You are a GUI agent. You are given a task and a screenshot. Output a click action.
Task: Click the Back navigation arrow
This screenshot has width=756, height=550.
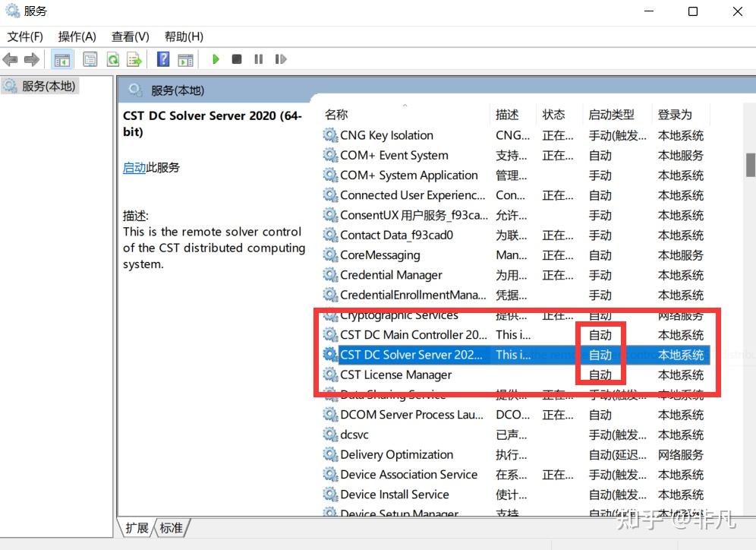tap(11, 59)
